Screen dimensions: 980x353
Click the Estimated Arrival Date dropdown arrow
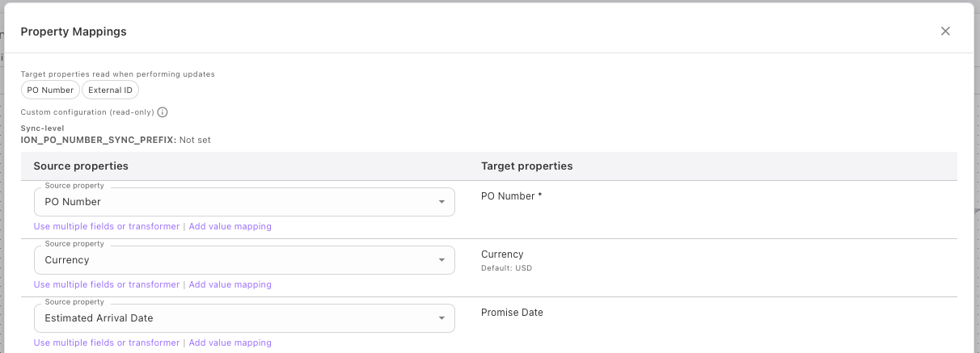[441, 318]
